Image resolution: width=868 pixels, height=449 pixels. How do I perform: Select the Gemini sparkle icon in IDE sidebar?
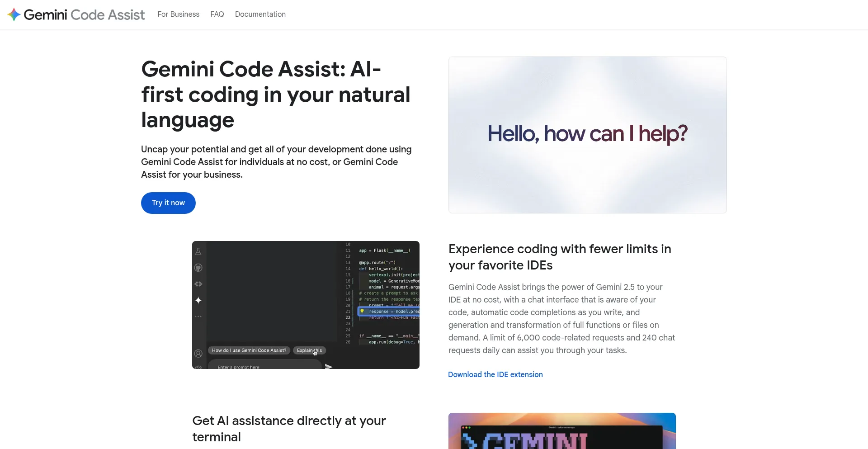[x=198, y=300]
